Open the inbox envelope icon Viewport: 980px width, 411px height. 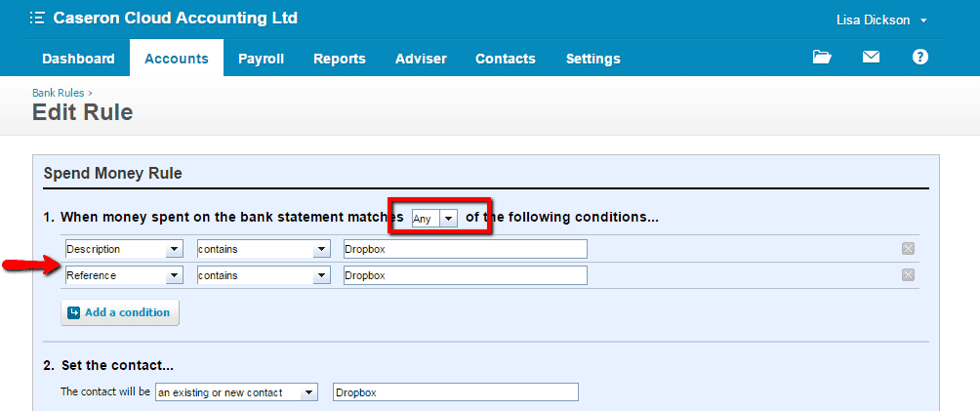tap(871, 57)
